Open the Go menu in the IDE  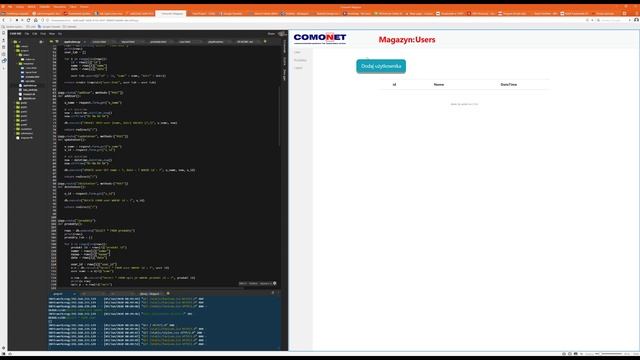pos(60,33)
